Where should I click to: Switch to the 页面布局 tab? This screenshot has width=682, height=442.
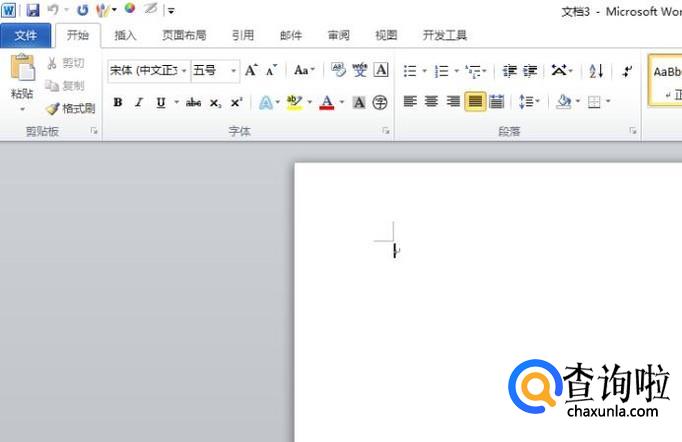coord(184,35)
